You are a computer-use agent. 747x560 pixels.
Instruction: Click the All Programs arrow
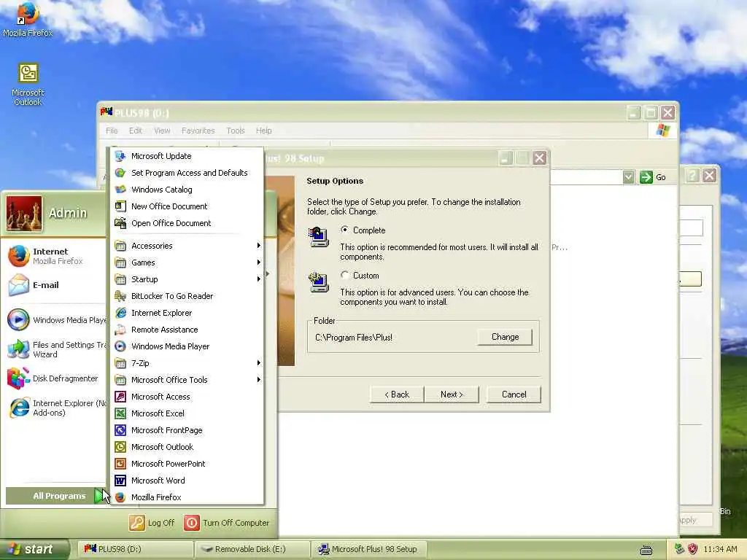[99, 496]
